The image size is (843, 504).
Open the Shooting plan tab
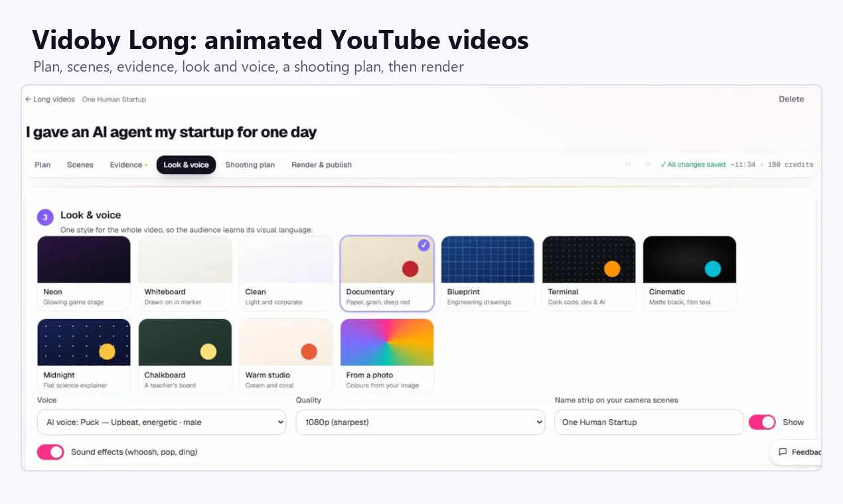(x=250, y=165)
